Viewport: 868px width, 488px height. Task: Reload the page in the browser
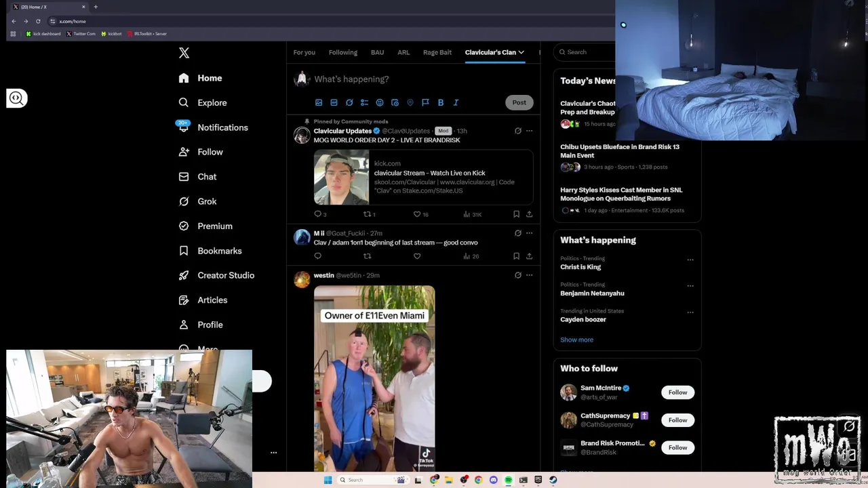click(x=38, y=21)
